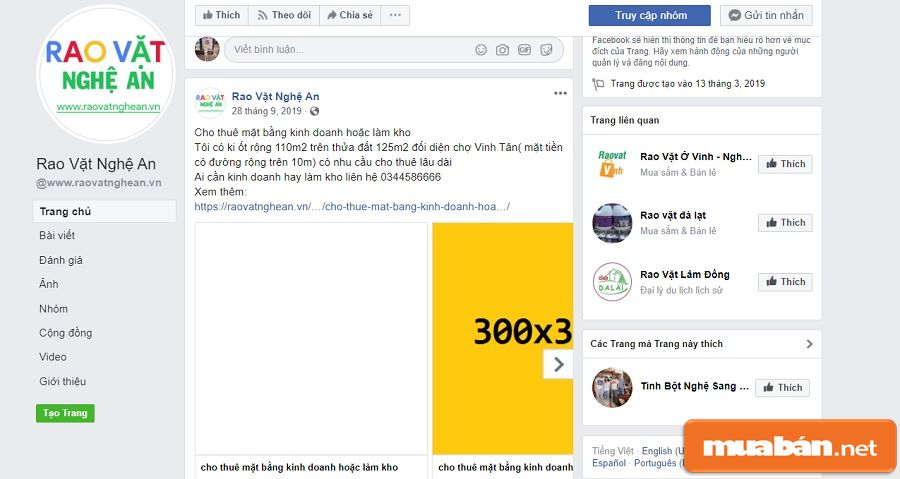This screenshot has width=900, height=479.
Task: Click Gửi tin nhắn message button
Action: 766,15
